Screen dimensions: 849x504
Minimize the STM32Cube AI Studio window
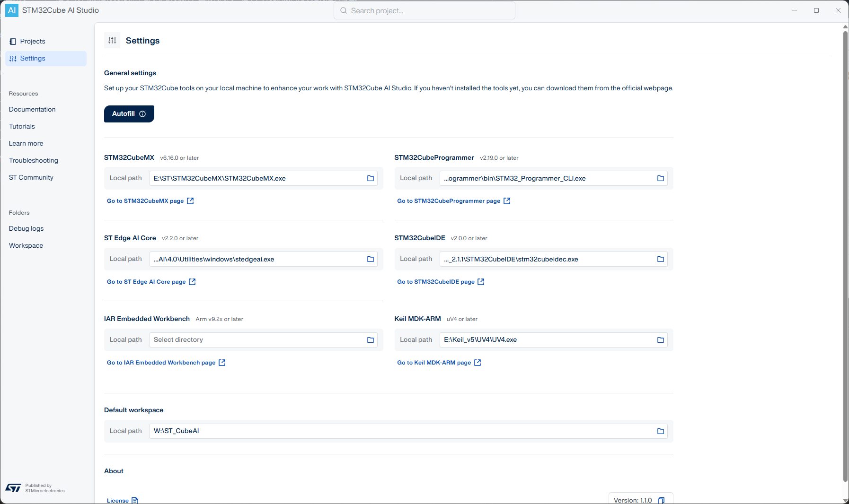tap(795, 10)
